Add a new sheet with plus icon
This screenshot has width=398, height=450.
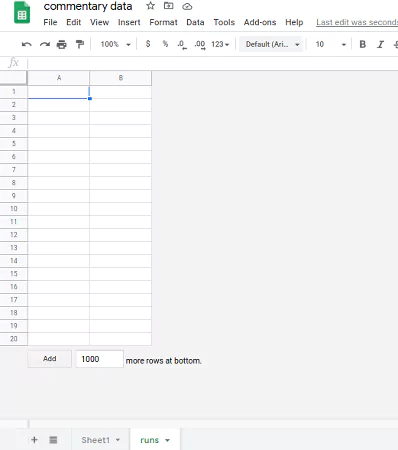tap(34, 440)
